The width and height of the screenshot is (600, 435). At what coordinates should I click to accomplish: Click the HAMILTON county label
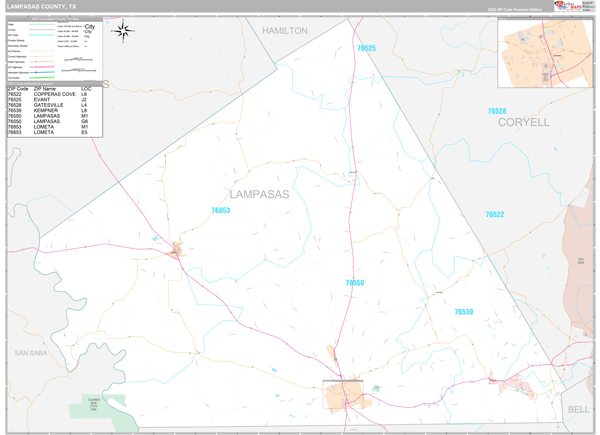pos(284,31)
